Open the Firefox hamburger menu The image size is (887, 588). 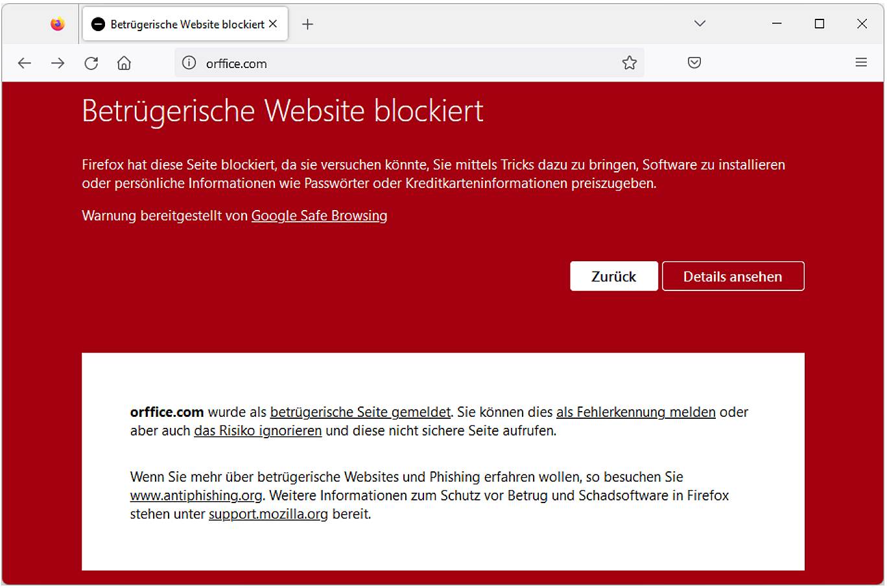861,63
